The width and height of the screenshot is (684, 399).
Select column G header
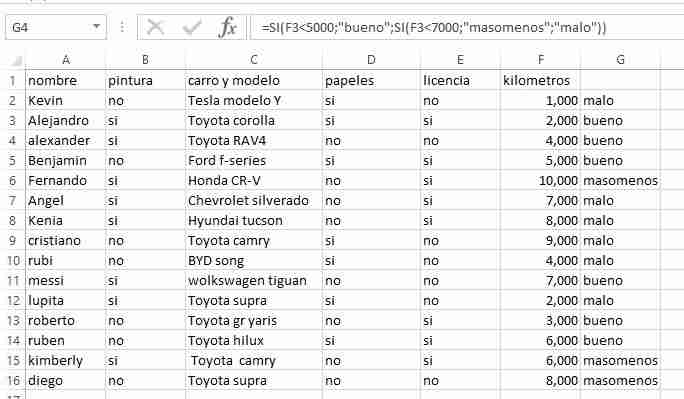tap(620, 60)
